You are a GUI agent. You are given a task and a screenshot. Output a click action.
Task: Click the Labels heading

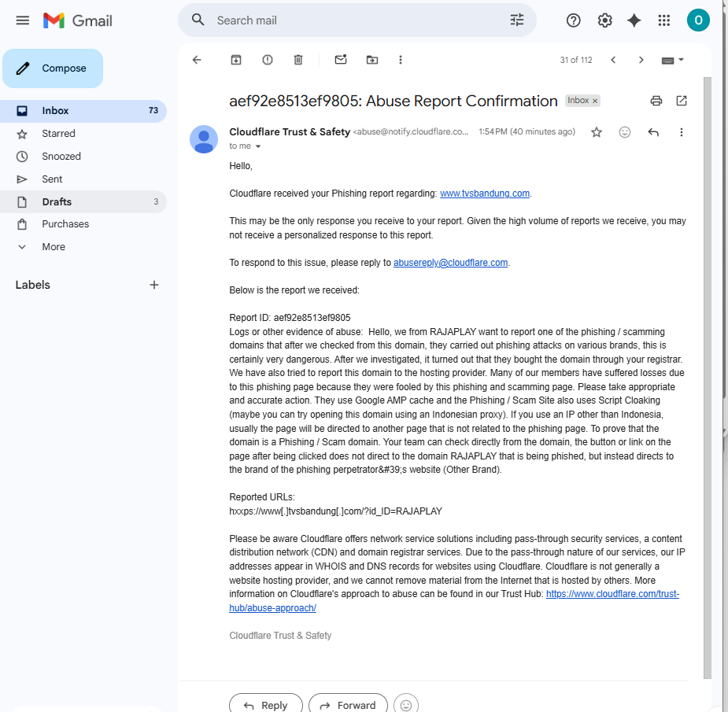point(32,285)
